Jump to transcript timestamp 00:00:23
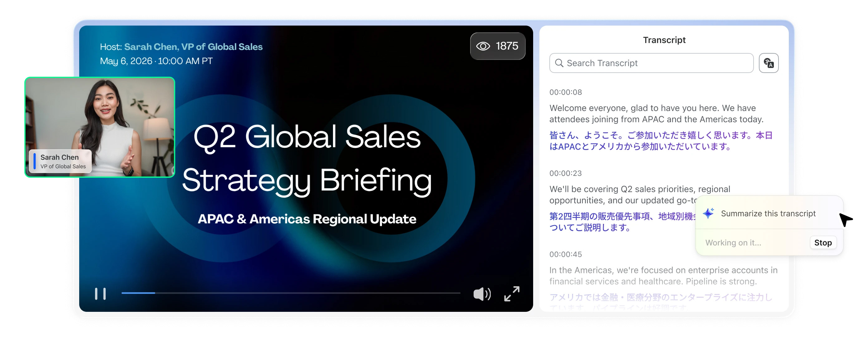 [x=565, y=173]
